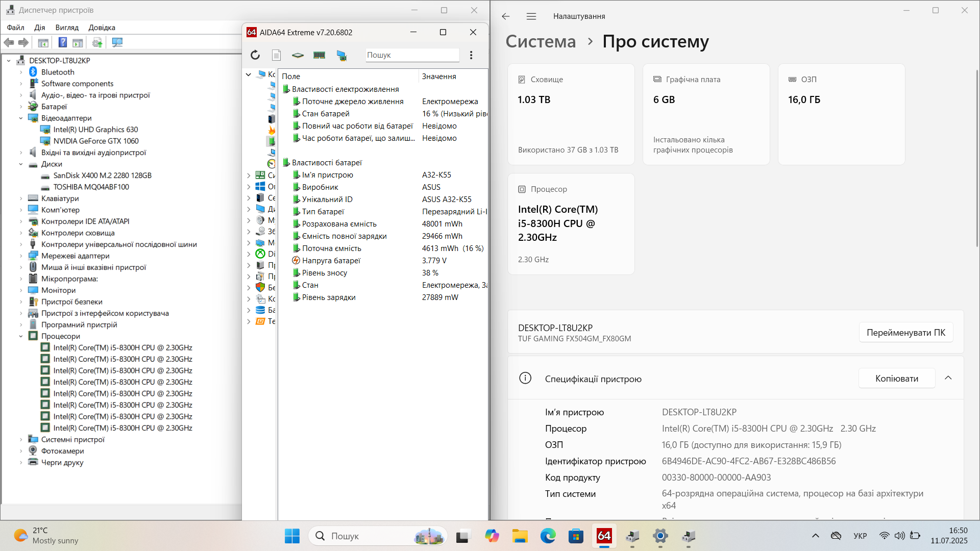Click the Поле column header in AIDA64
The height and width of the screenshot is (551, 980).
(x=349, y=77)
